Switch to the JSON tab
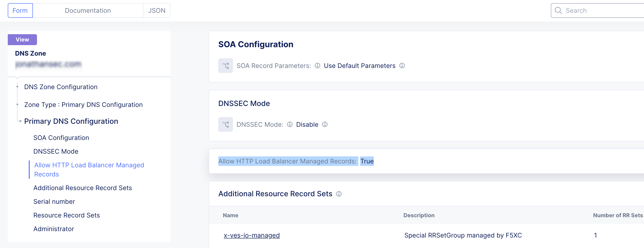 click(x=156, y=10)
